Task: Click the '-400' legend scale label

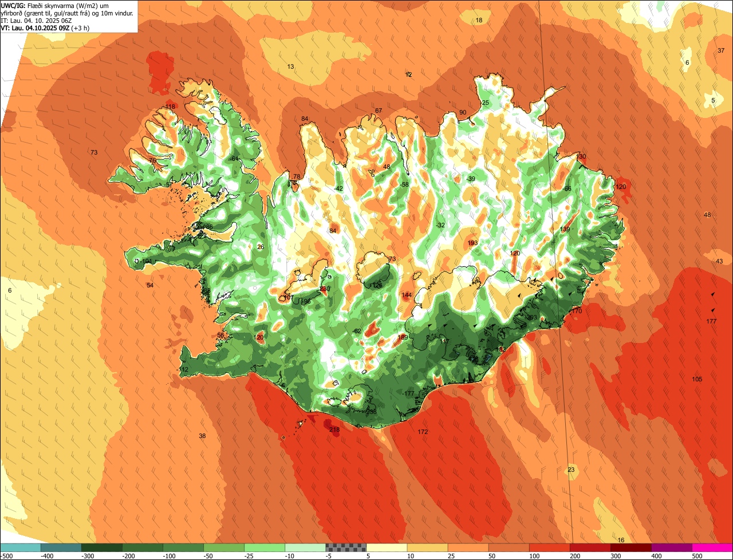Action: (47, 556)
